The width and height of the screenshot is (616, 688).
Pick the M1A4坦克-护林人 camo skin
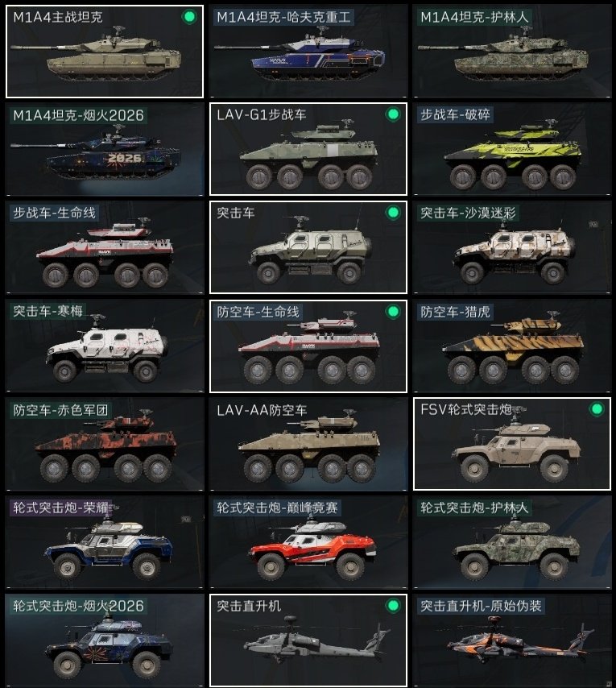point(511,52)
